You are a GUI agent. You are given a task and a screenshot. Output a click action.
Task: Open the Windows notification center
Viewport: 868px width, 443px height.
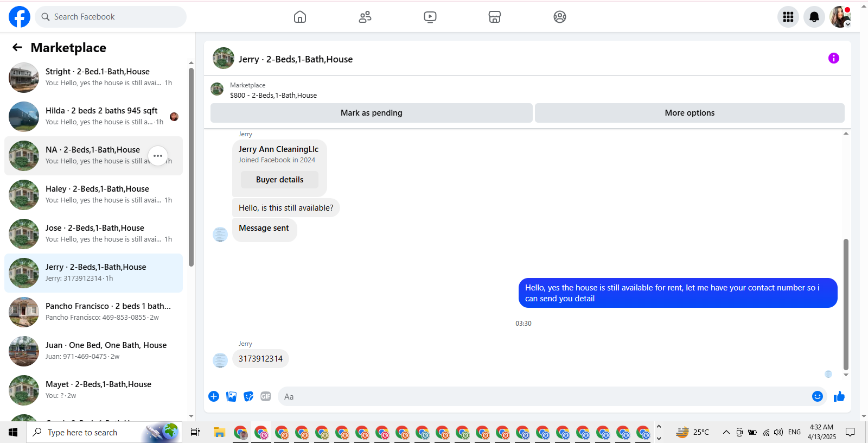click(850, 432)
